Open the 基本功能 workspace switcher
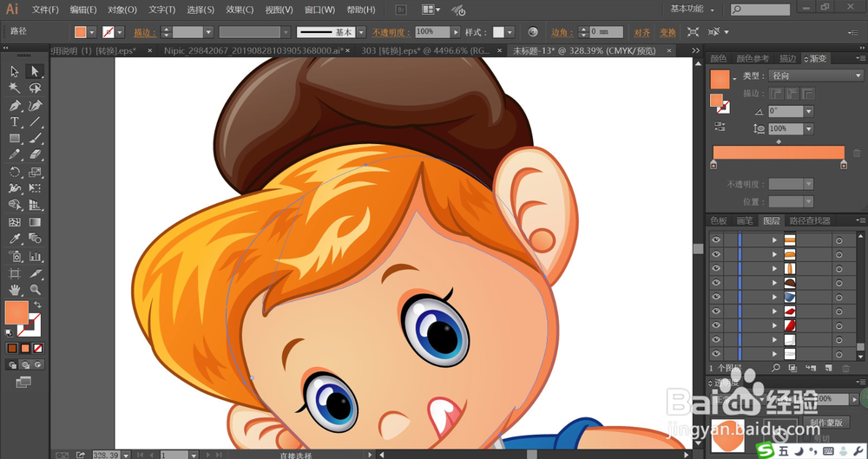The width and height of the screenshot is (868, 459). (x=692, y=9)
